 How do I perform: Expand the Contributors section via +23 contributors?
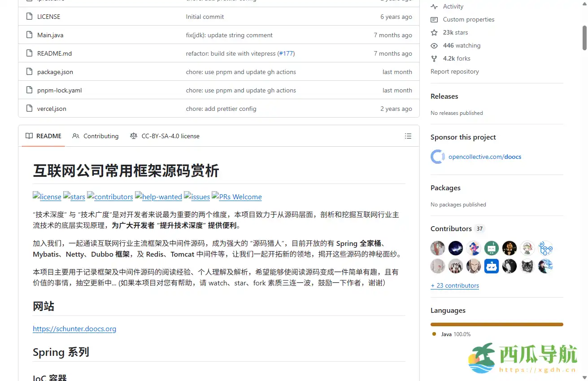tap(455, 285)
